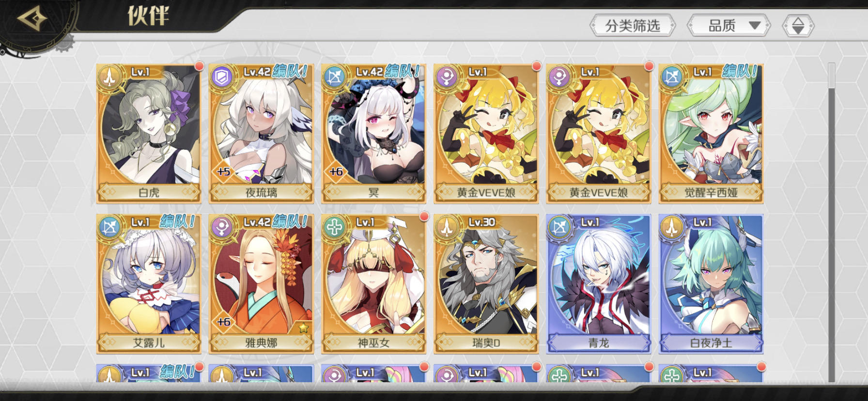The width and height of the screenshot is (868, 401).
Task: Select the first 黄金VEVE娘 card
Action: tap(486, 133)
